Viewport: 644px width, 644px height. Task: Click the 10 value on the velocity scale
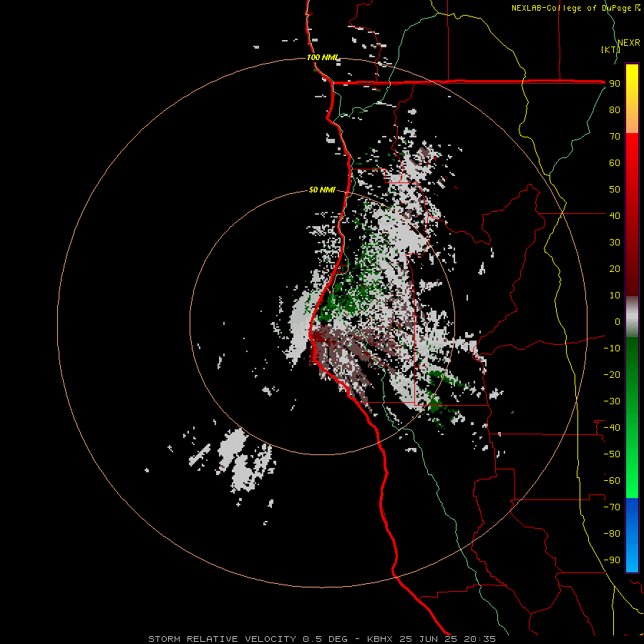pos(615,296)
